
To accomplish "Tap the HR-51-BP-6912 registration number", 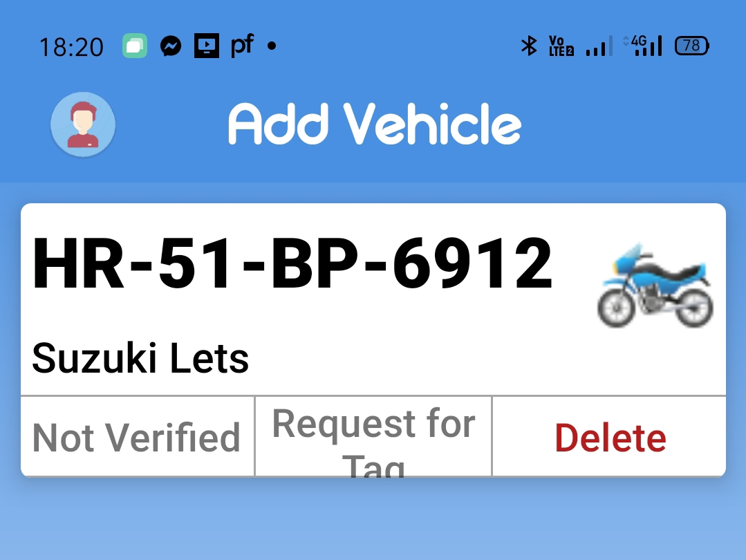I will pos(292,263).
